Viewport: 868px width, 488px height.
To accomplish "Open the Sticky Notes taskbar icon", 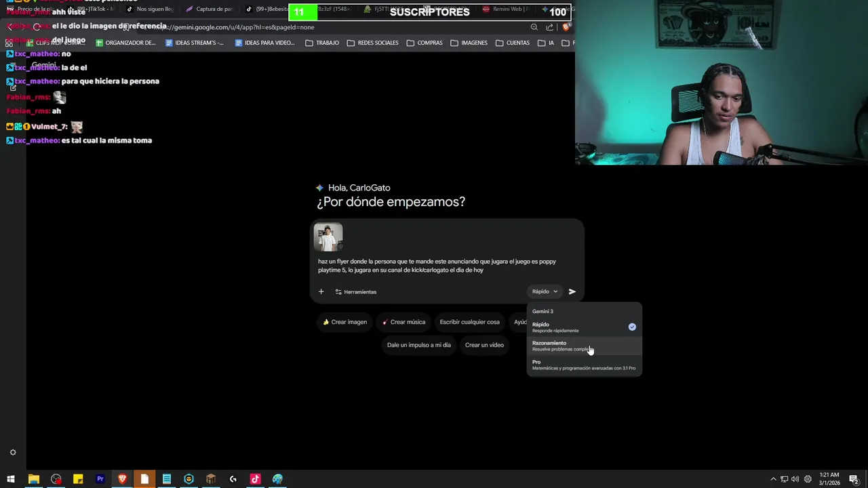I will [78, 479].
